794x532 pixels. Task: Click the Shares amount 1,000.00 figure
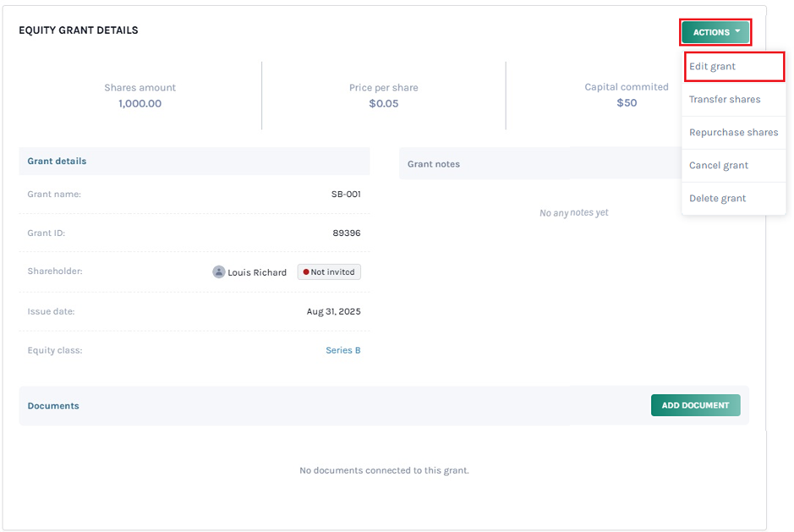pos(140,103)
